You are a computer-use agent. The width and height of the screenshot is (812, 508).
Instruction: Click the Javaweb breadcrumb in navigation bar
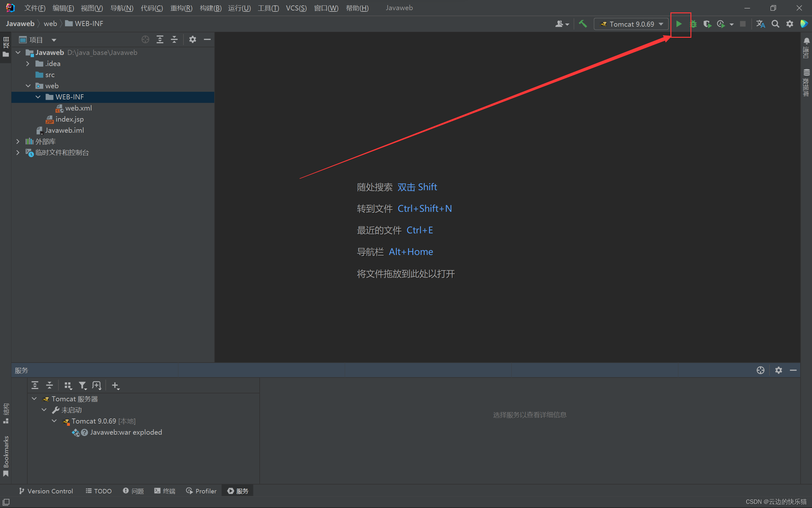click(20, 24)
